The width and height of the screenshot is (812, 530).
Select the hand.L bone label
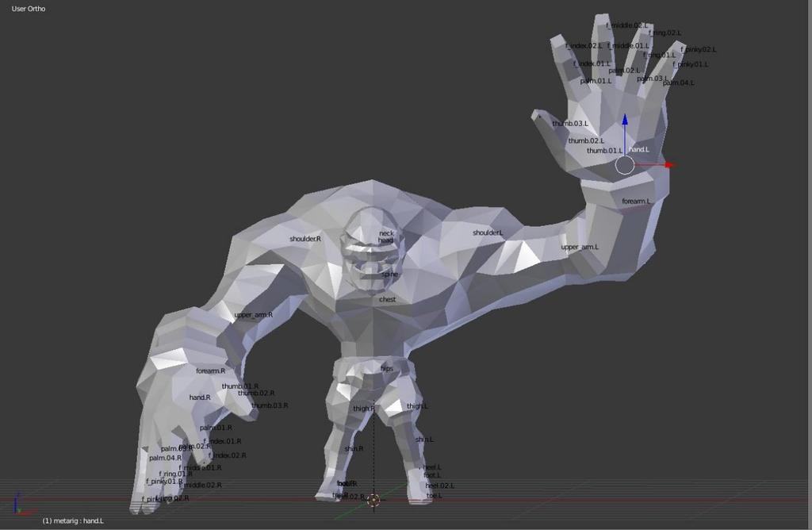(x=639, y=149)
